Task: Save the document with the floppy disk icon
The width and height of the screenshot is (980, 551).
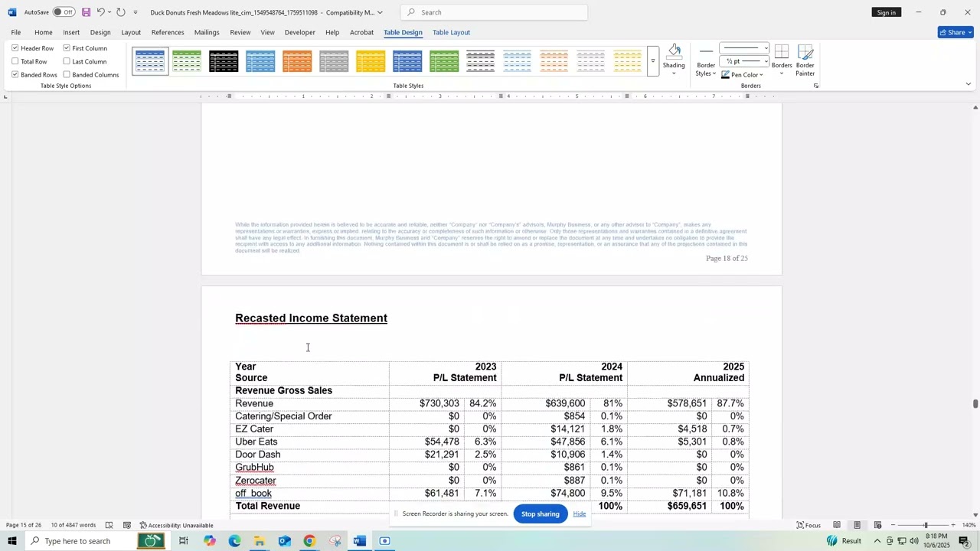Action: [x=86, y=12]
